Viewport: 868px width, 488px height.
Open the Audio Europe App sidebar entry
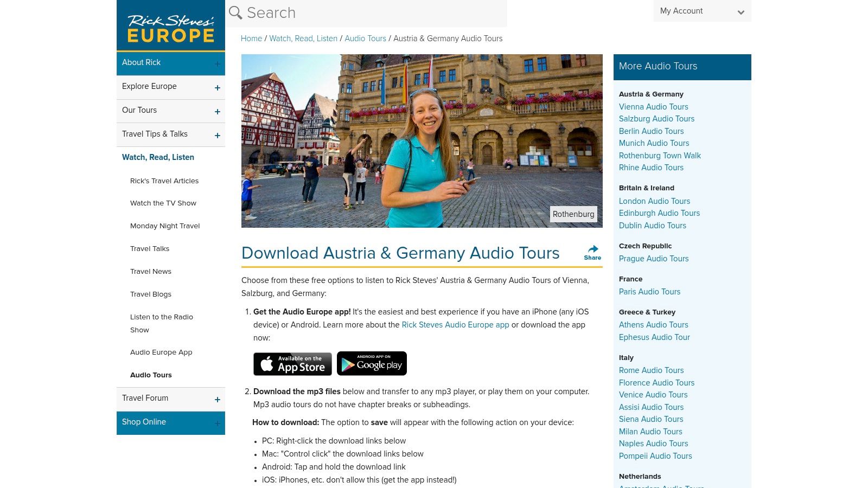pos(161,352)
